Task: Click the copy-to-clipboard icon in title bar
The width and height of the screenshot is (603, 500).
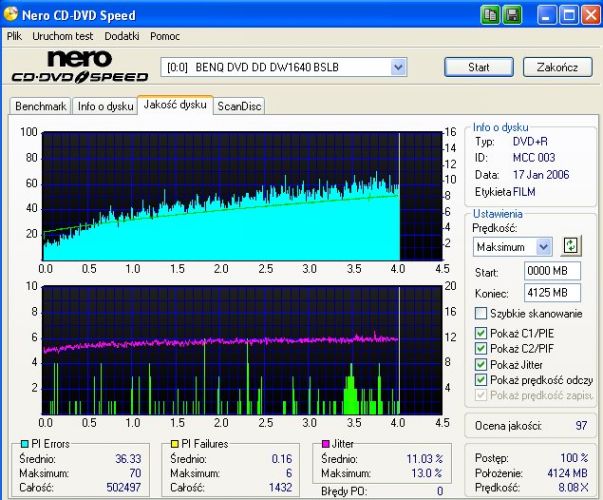Action: [490, 15]
